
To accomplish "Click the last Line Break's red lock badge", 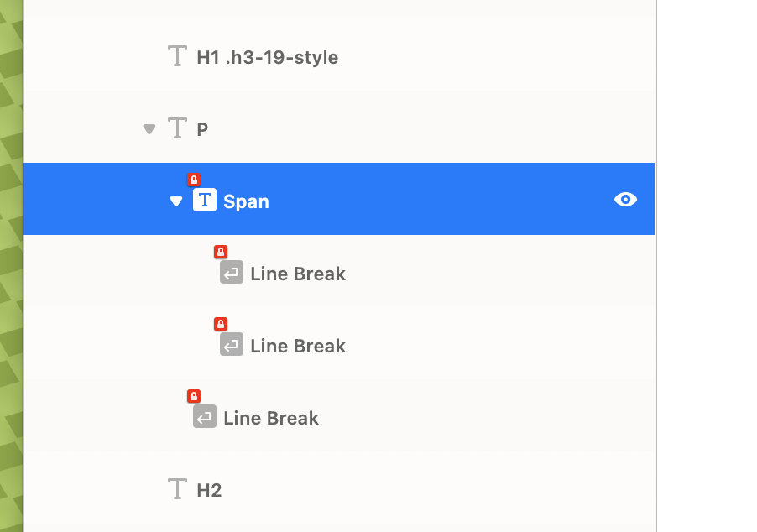I will (x=194, y=396).
